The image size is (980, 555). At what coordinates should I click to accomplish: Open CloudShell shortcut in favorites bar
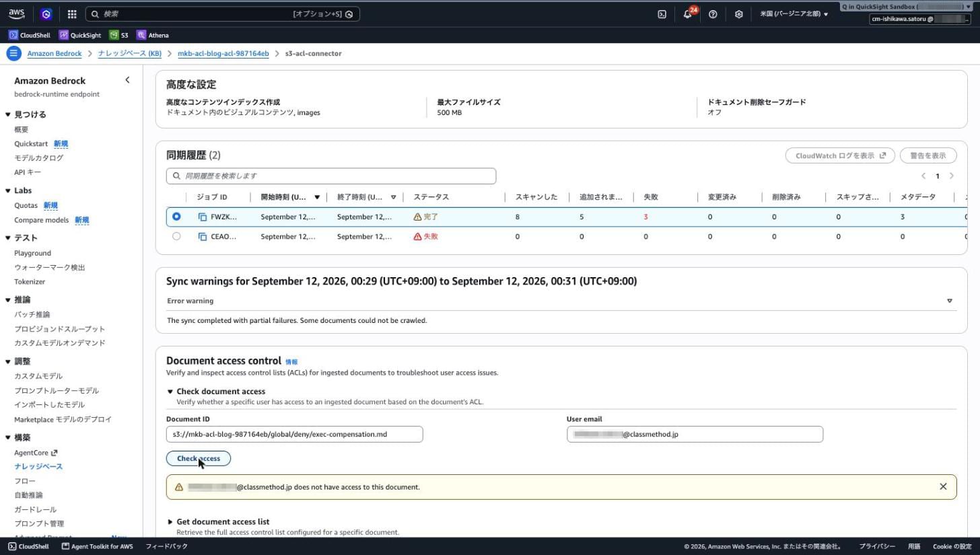click(x=29, y=35)
